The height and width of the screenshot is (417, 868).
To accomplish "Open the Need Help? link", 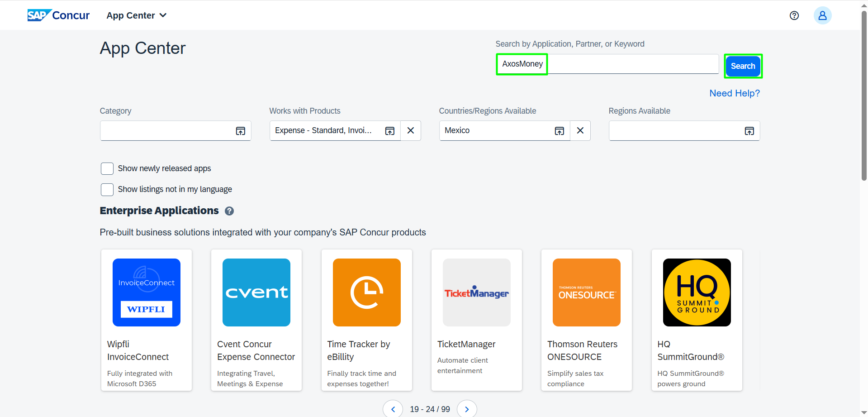I will pos(734,93).
